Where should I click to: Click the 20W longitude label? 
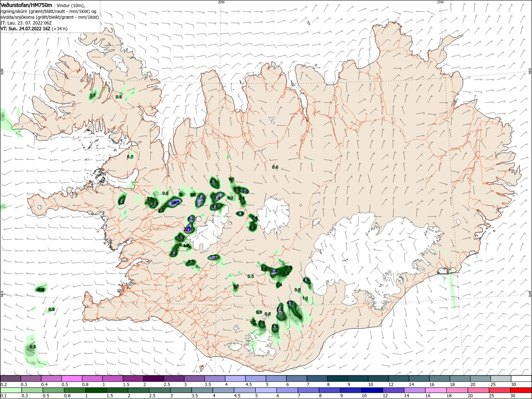pyautogui.click(x=221, y=2)
